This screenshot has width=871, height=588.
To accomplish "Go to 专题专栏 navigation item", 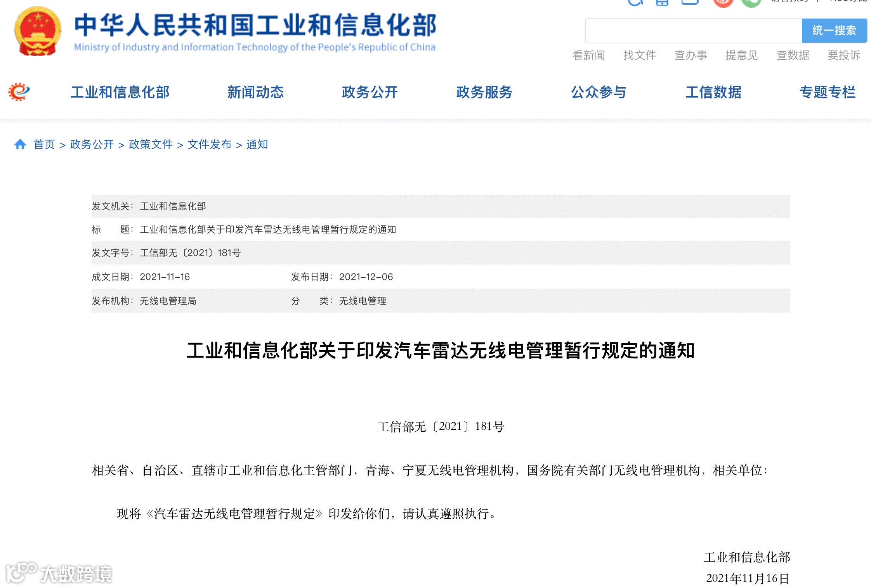I will tap(827, 92).
